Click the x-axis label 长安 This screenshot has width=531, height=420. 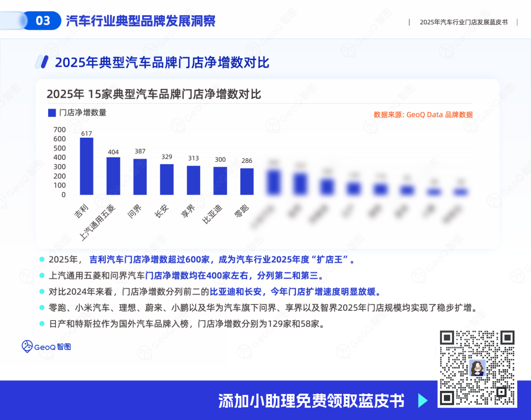(x=162, y=211)
